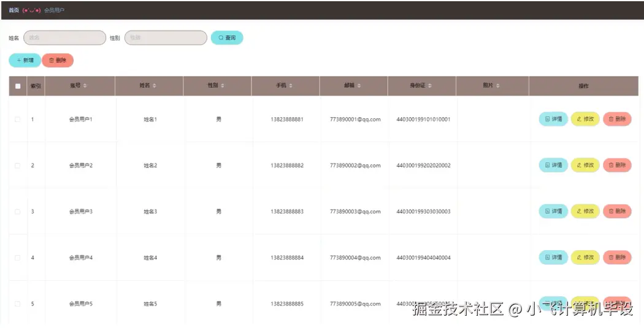Viewport: 644px width, 328px height.
Task: Click the name cell 姓名1
Action: [150, 120]
